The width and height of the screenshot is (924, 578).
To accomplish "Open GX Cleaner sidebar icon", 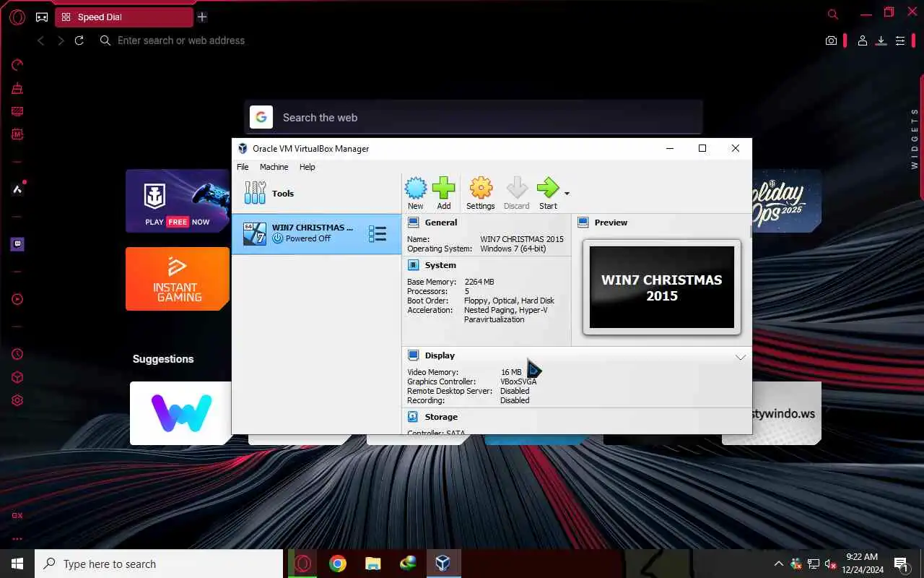I will [x=17, y=88].
